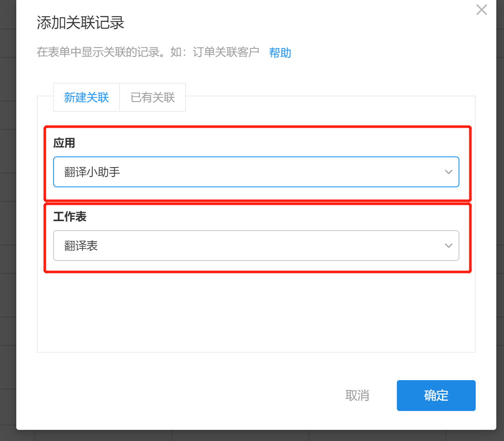The height and width of the screenshot is (441, 504).
Task: Click the 应用 field label
Action: click(x=64, y=143)
